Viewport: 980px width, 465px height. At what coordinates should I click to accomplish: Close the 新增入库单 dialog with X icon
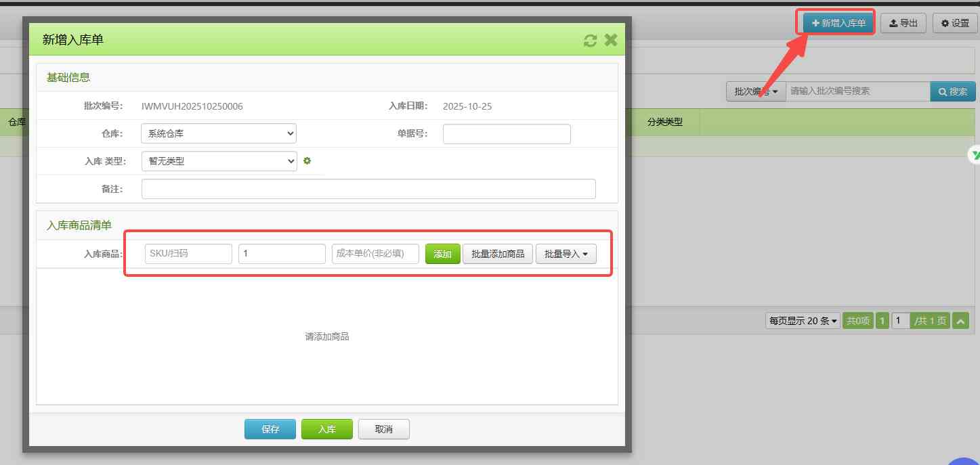tap(611, 40)
